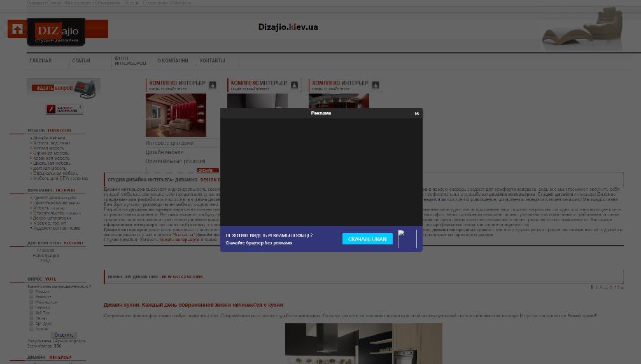Open the Декор штукатурки sidebar link
641x364 pixels.
coord(52,218)
